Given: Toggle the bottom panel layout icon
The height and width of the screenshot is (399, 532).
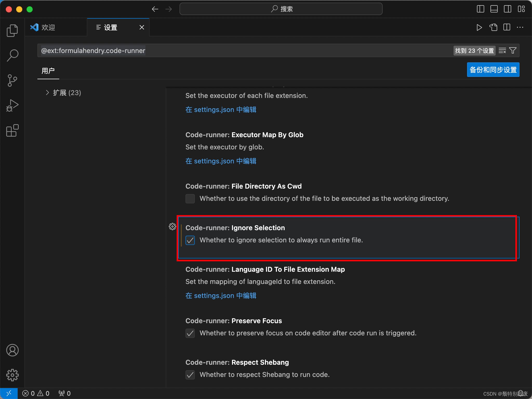Looking at the screenshot, I should 494,9.
